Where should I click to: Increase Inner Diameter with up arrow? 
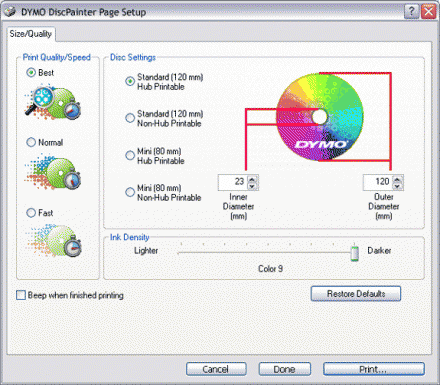[x=252, y=179]
